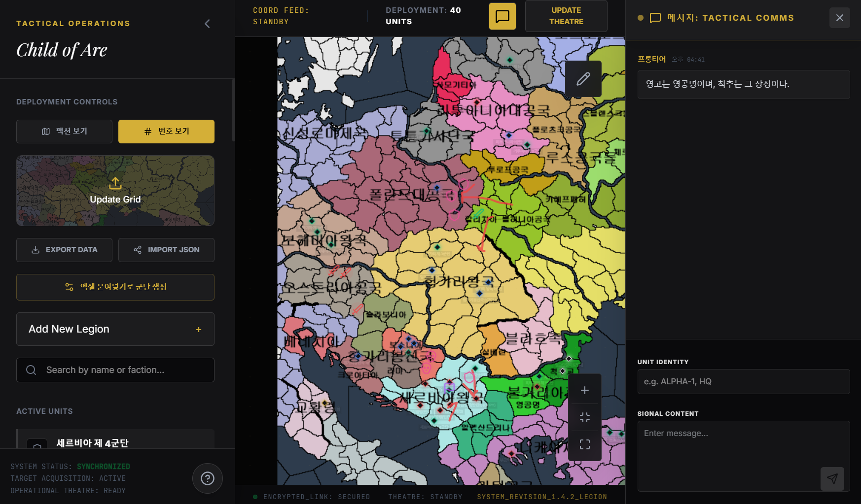Click the Update Theatre button
The height and width of the screenshot is (504, 861).
click(566, 16)
